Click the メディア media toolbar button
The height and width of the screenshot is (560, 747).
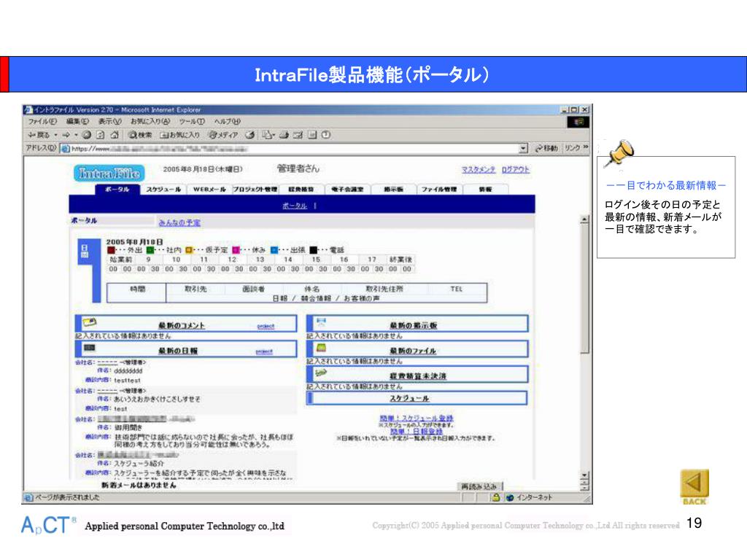pos(223,135)
